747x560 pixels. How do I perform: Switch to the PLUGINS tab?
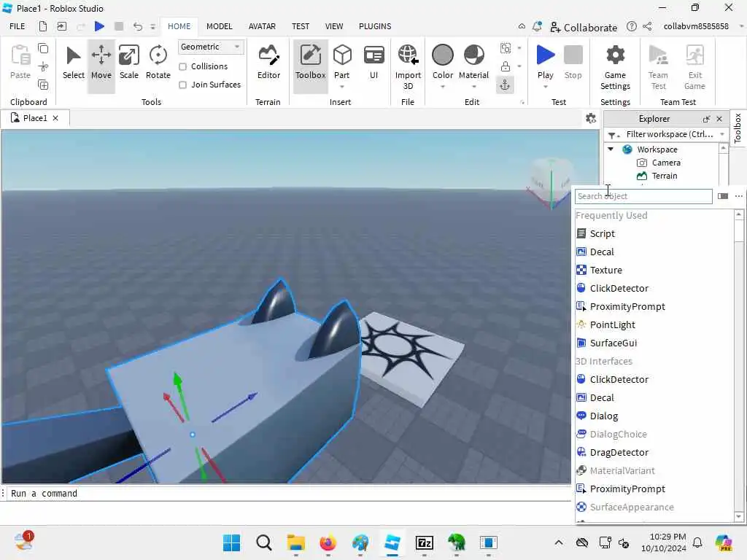375,26
